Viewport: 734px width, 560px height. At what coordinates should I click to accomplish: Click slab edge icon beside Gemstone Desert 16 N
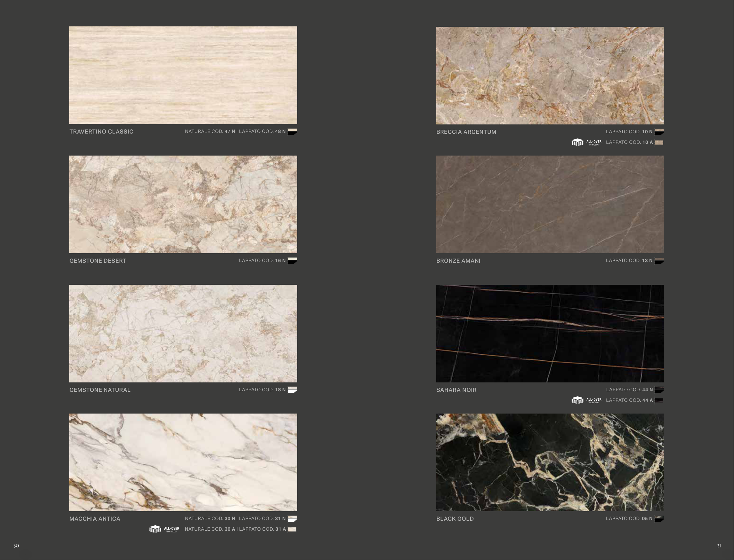293,260
